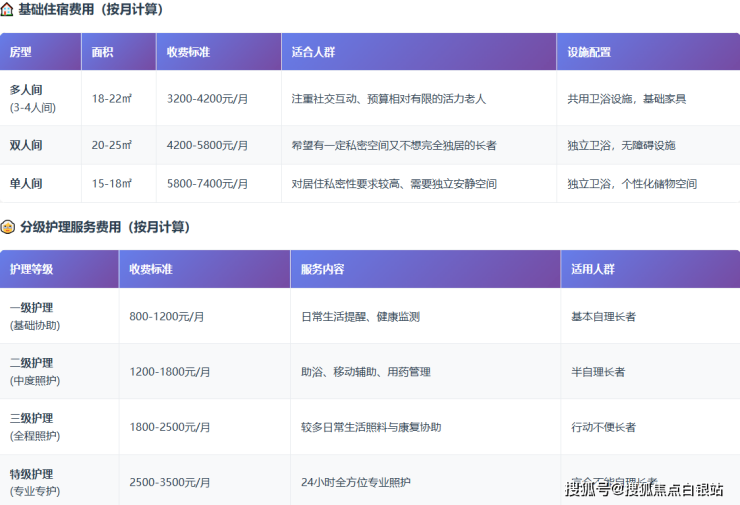Select the 一级护理 care level cell
Viewport: 740px width, 505px height.
(31, 308)
